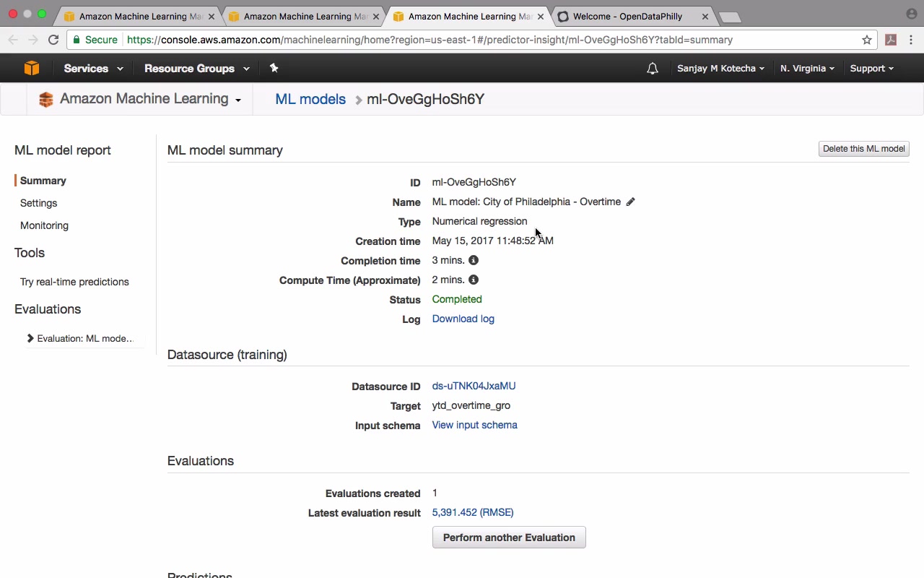Click the Delete this ML model button

pyautogui.click(x=863, y=149)
